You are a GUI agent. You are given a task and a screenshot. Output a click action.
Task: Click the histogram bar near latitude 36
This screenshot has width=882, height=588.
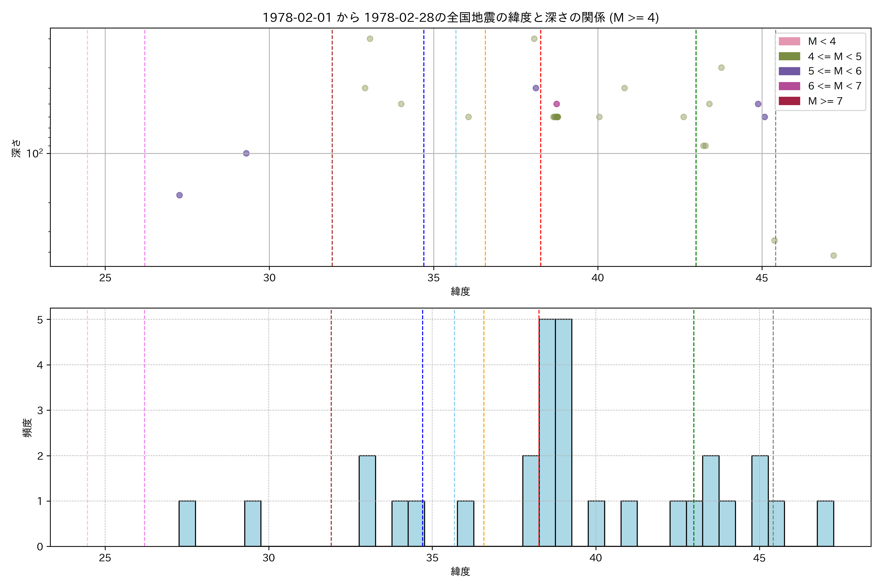[465, 524]
